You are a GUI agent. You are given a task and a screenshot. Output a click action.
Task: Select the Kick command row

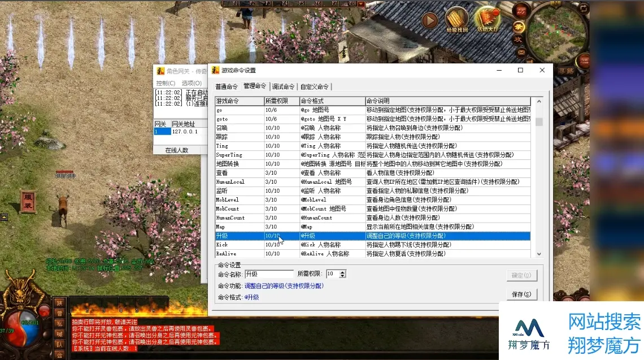pyautogui.click(x=373, y=245)
